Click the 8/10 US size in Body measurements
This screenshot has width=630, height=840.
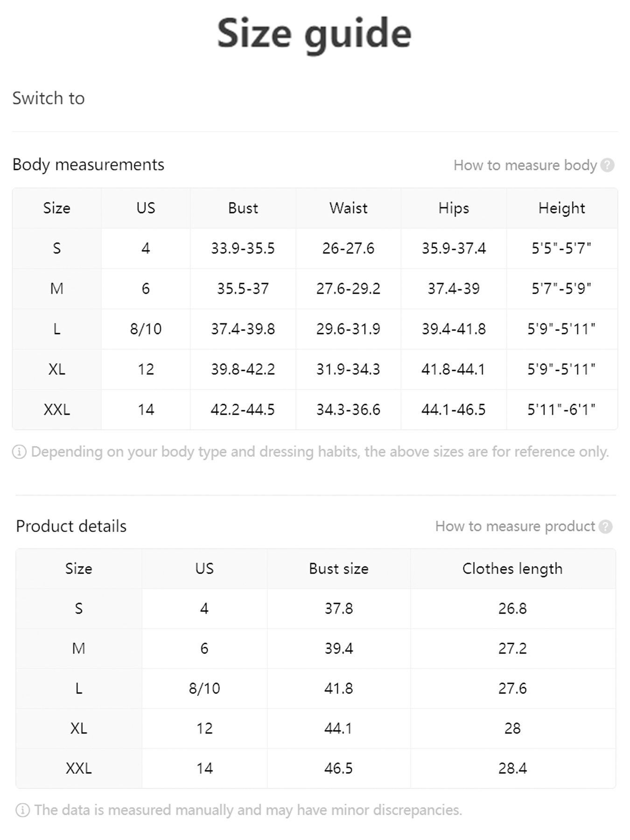146,329
